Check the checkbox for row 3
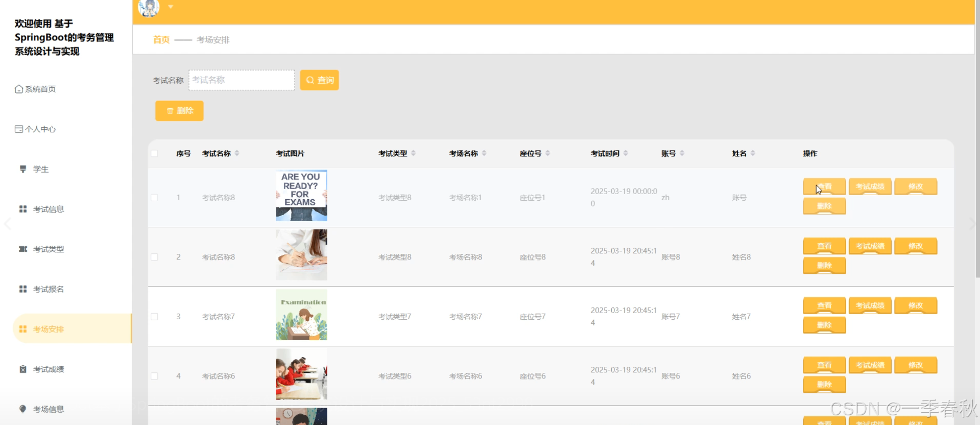 tap(154, 317)
